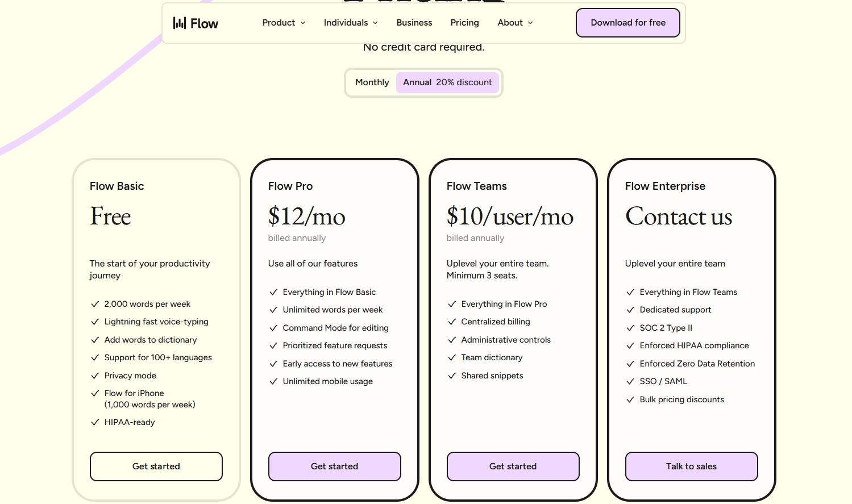
Task: Open the About dropdown menu
Action: pos(515,23)
